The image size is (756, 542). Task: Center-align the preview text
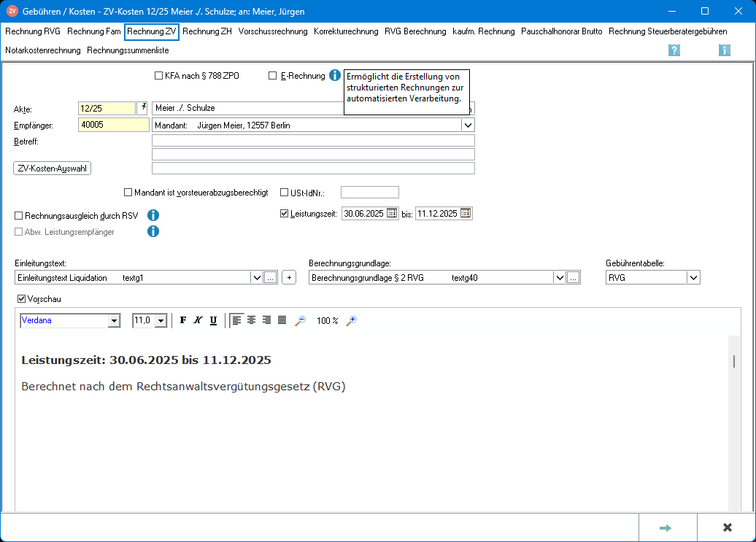[252, 320]
